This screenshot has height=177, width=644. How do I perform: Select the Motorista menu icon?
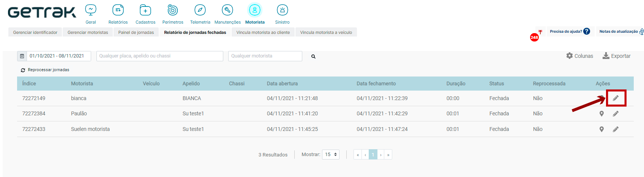pos(255,10)
